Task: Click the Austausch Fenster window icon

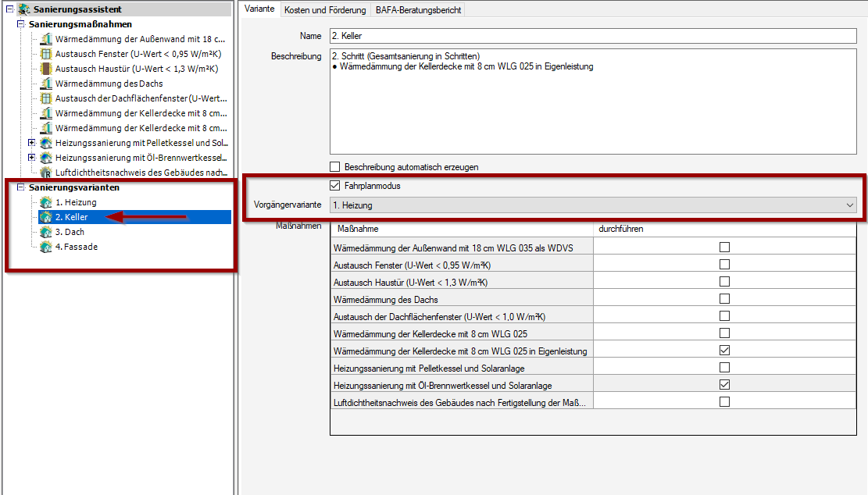Action: (46, 54)
